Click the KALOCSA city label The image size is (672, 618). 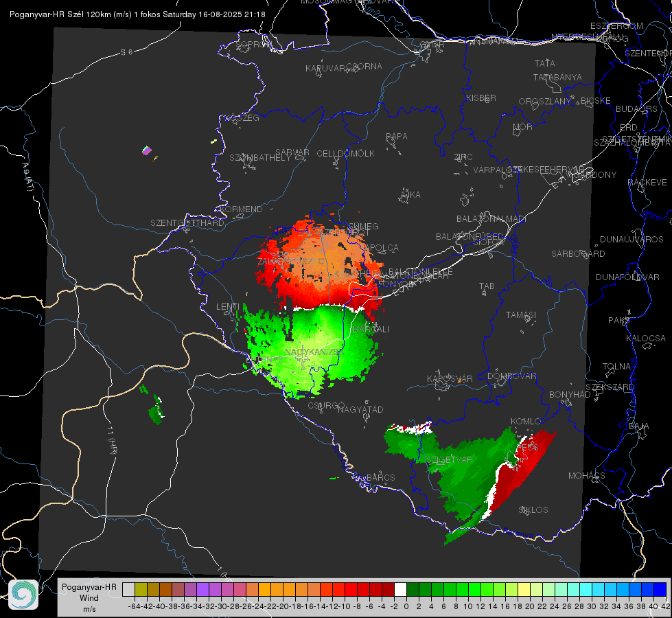point(645,338)
